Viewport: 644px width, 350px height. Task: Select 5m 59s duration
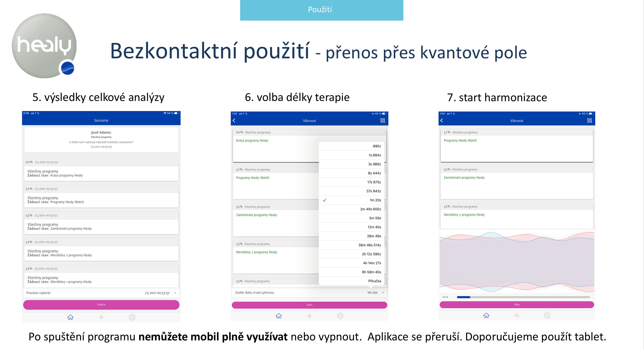(352, 218)
